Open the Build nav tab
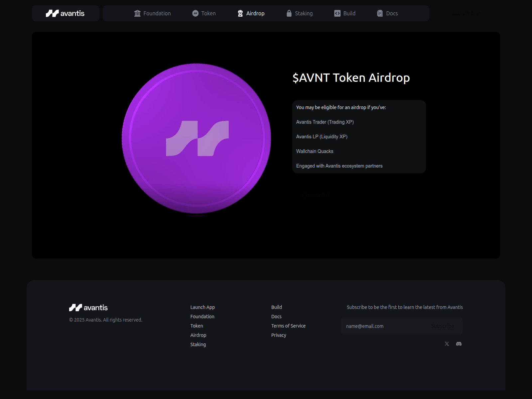532x399 pixels. (x=345, y=13)
